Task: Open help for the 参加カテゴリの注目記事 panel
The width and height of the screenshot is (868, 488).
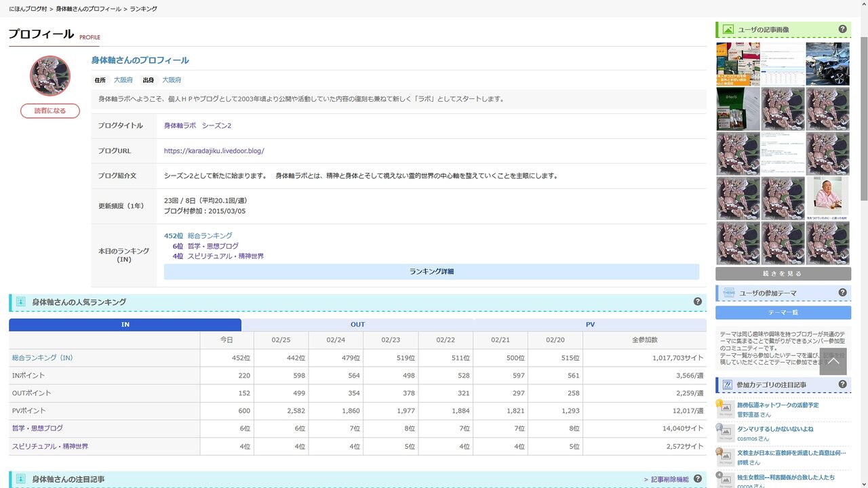Action: click(x=843, y=384)
